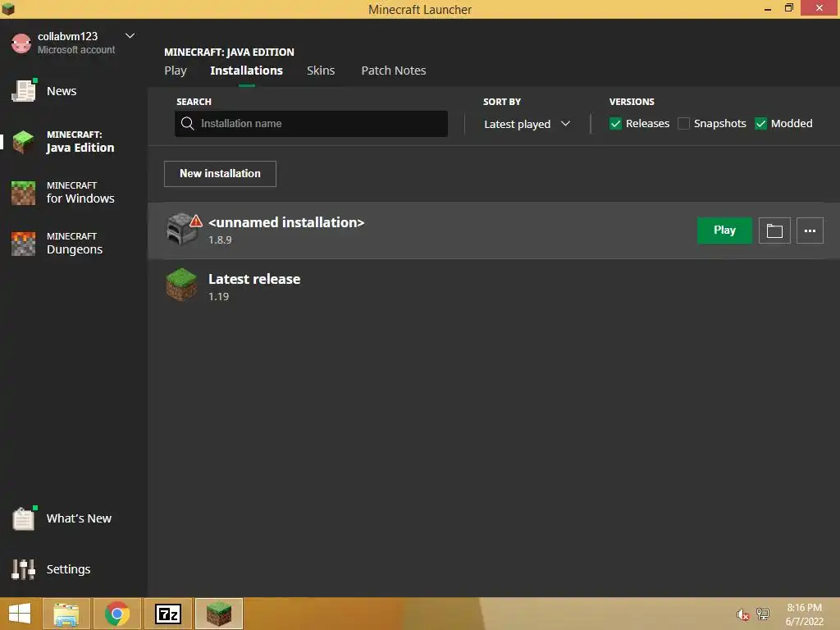840x630 pixels.
Task: Open Minecraft for Windows dirt block icon
Action: (x=24, y=193)
